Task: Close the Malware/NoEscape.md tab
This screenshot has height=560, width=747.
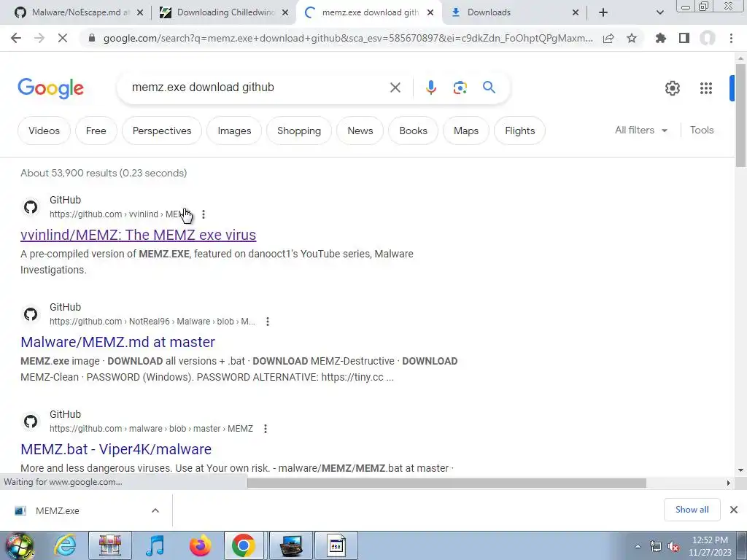Action: point(140,12)
